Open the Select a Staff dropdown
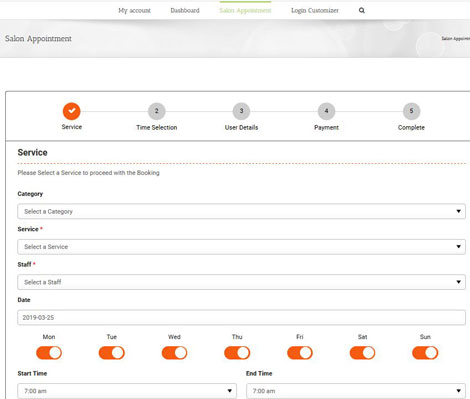This screenshot has width=470, height=399. tap(241, 282)
